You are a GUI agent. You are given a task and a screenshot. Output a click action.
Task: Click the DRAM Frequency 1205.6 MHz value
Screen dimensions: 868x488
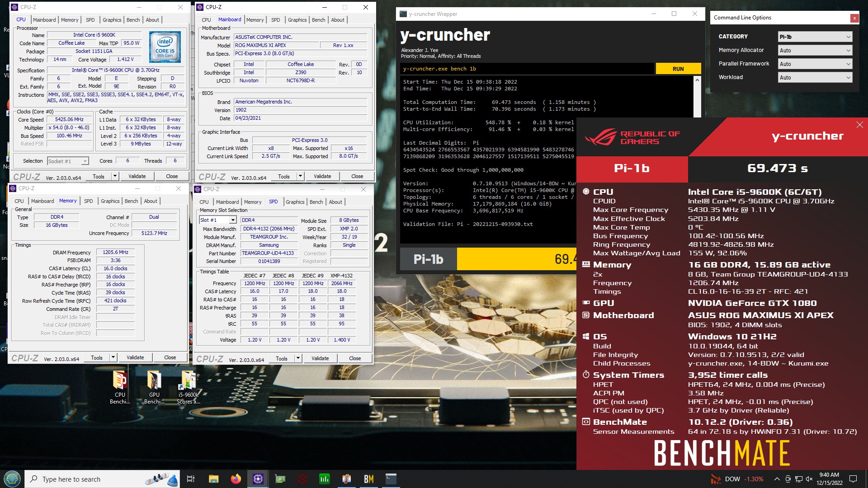[115, 253]
